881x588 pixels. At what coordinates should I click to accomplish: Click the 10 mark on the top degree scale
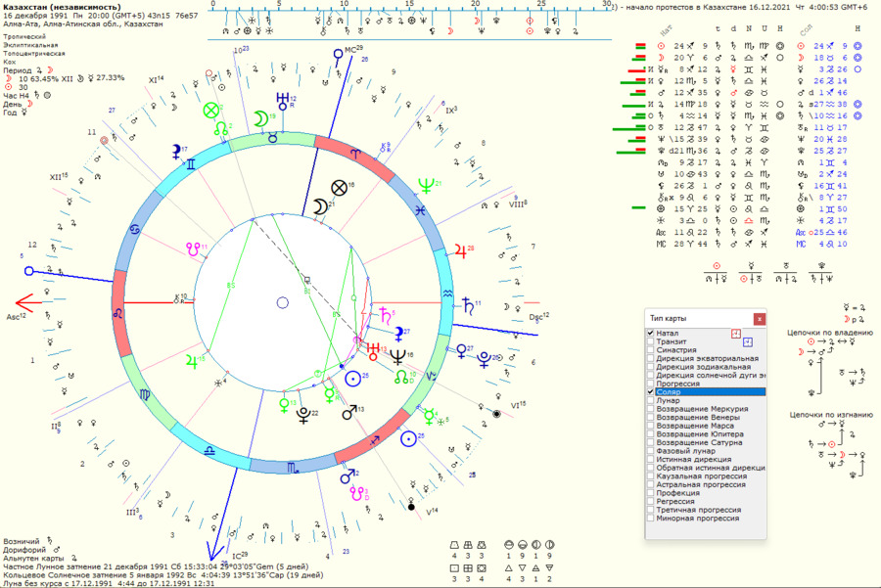pos(344,5)
